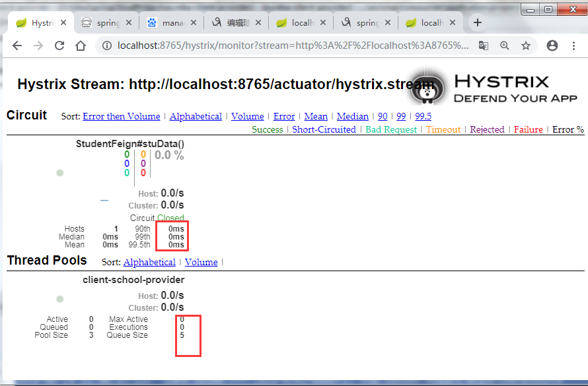Go back with the browser back arrow
This screenshot has height=386, width=588.
pyautogui.click(x=17, y=46)
